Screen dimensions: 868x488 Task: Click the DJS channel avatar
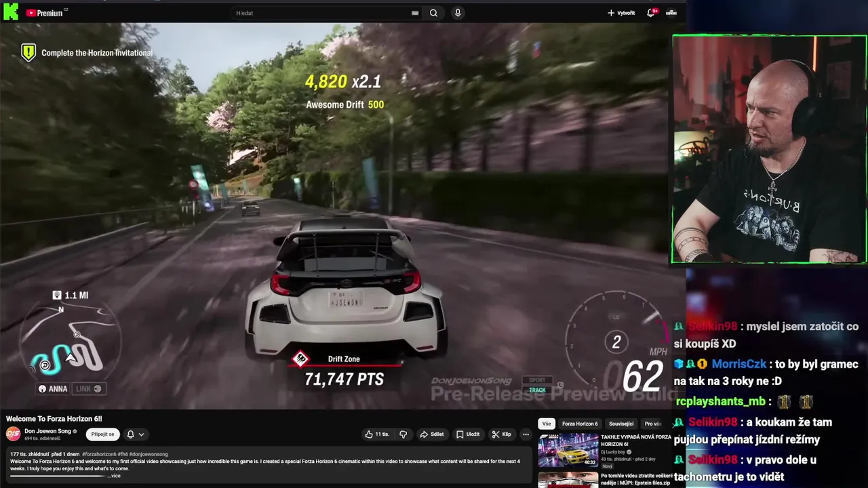pyautogui.click(x=13, y=434)
